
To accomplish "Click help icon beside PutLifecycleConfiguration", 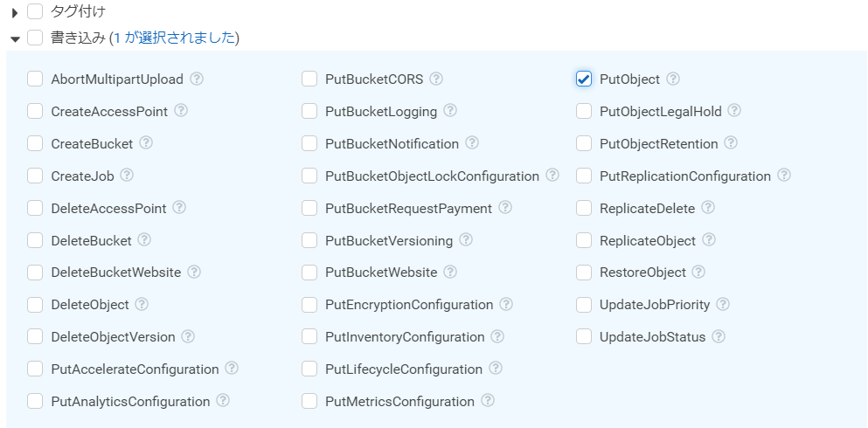I will [496, 369].
